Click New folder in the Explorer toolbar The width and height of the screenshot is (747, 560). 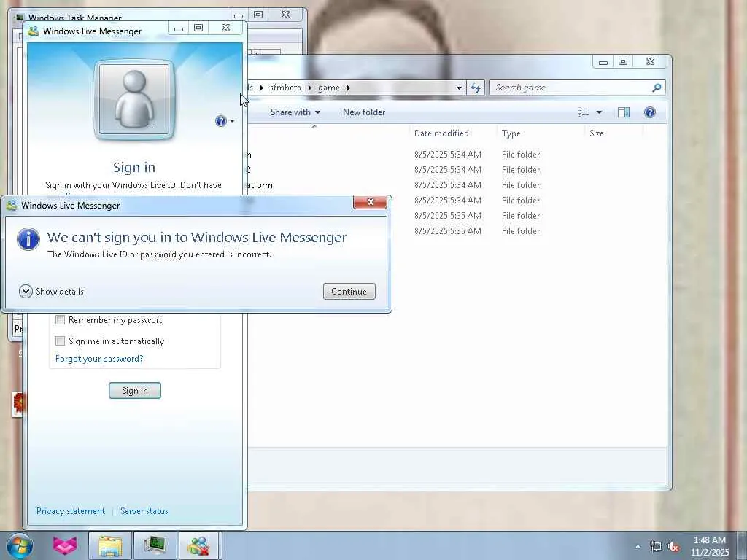364,112
